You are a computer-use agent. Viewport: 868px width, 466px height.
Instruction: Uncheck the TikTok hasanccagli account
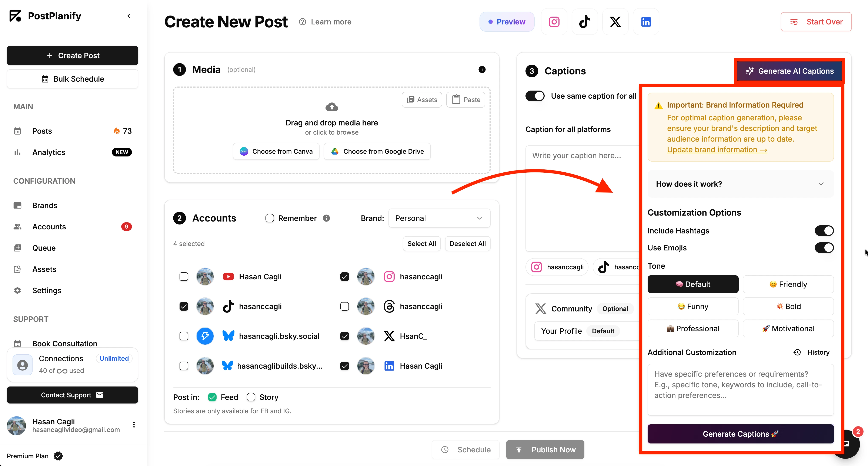(x=184, y=306)
